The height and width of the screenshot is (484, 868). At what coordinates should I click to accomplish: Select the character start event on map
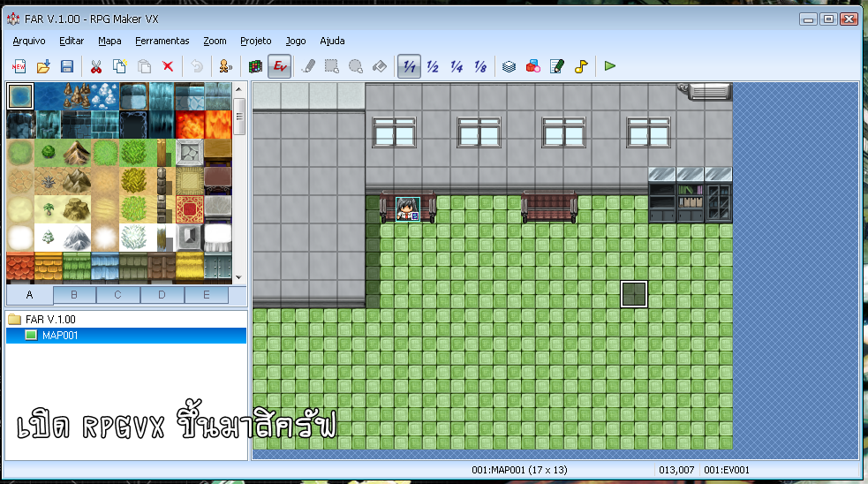(x=408, y=209)
